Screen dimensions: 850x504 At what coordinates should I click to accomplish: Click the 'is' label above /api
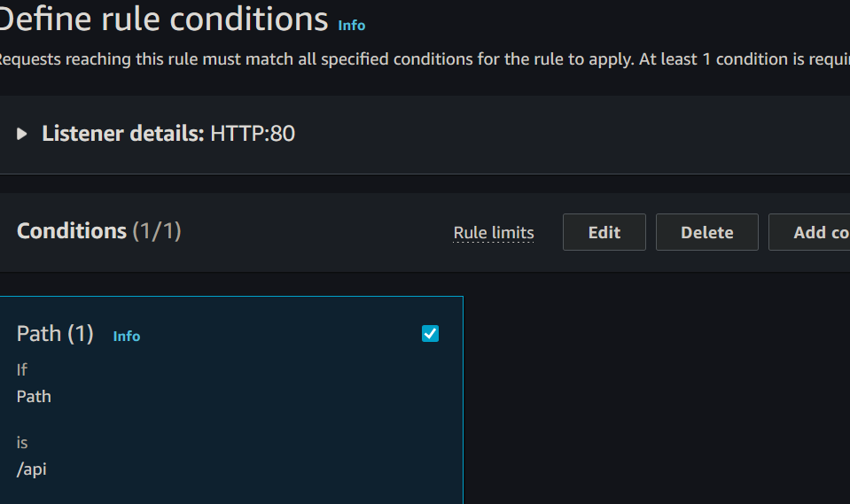22,442
